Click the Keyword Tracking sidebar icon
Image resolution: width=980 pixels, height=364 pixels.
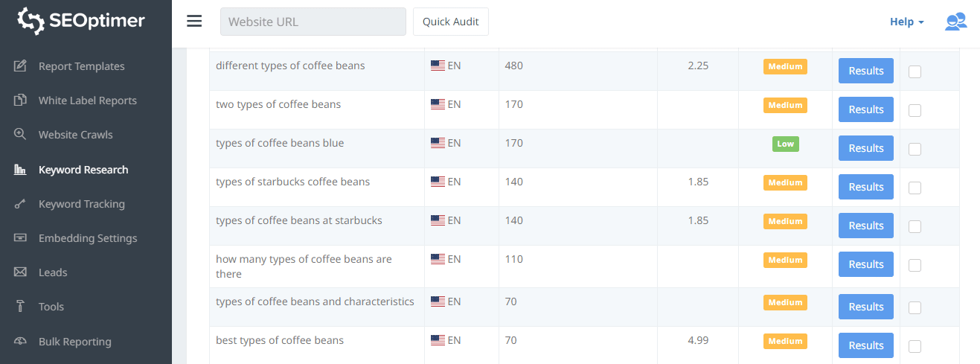point(21,204)
